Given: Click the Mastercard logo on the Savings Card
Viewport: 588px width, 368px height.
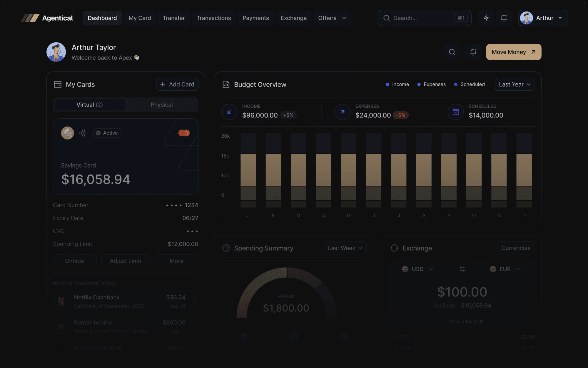Looking at the screenshot, I should click(x=184, y=133).
